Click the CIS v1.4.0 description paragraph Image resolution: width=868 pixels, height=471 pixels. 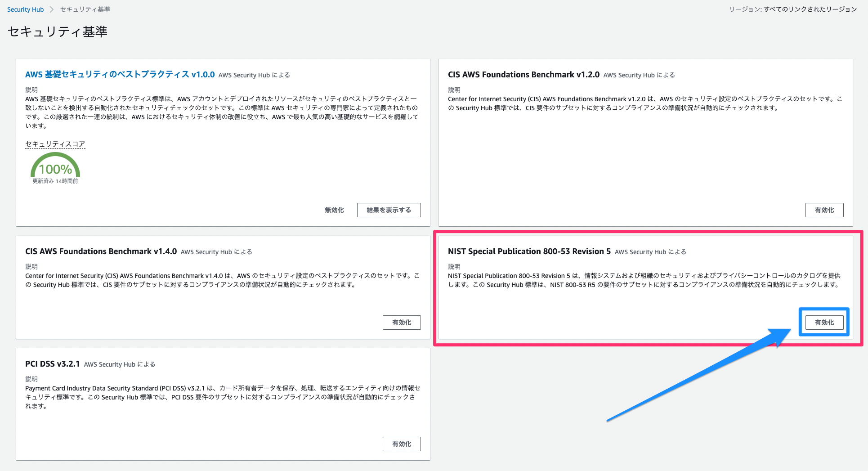pos(222,280)
